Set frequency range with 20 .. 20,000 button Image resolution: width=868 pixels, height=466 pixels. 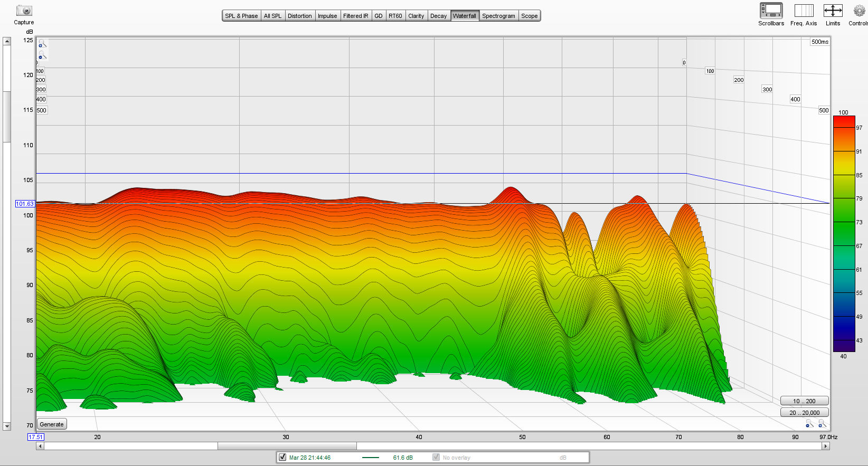coord(804,413)
